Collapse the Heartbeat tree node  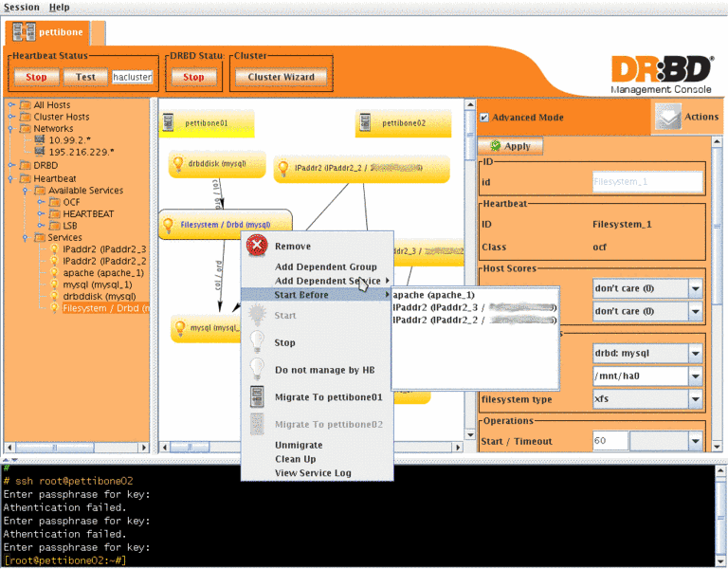11,178
